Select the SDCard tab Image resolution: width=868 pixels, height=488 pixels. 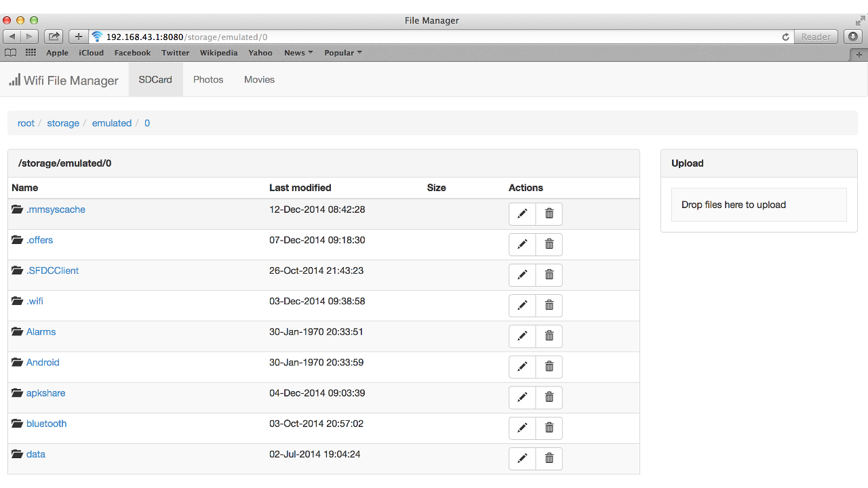pos(155,79)
